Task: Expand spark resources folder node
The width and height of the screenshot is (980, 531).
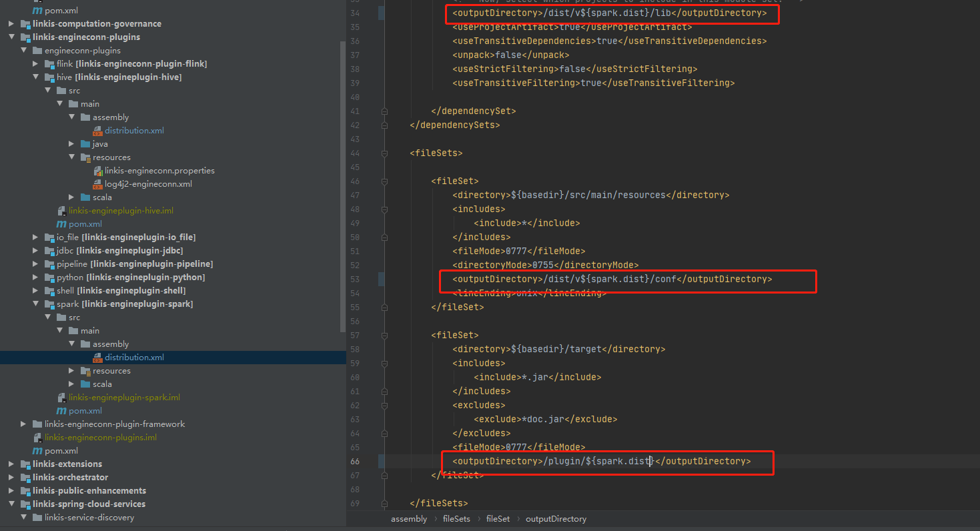Action: (x=71, y=371)
